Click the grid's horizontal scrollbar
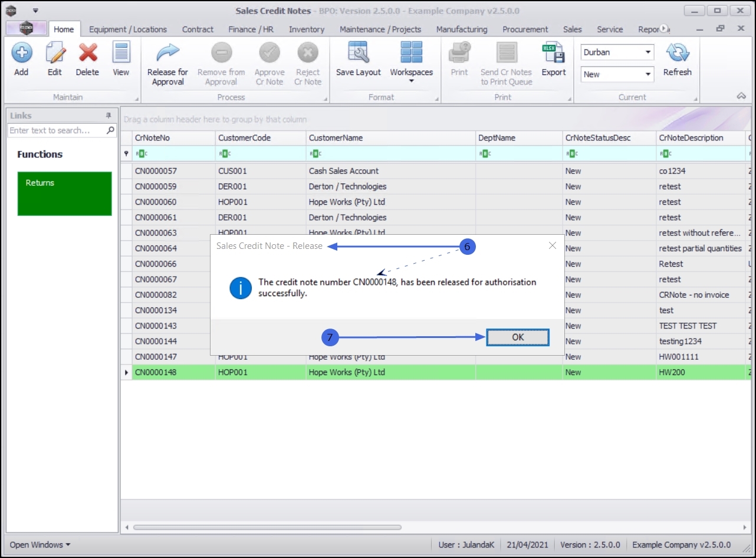The image size is (756, 558). click(x=267, y=527)
